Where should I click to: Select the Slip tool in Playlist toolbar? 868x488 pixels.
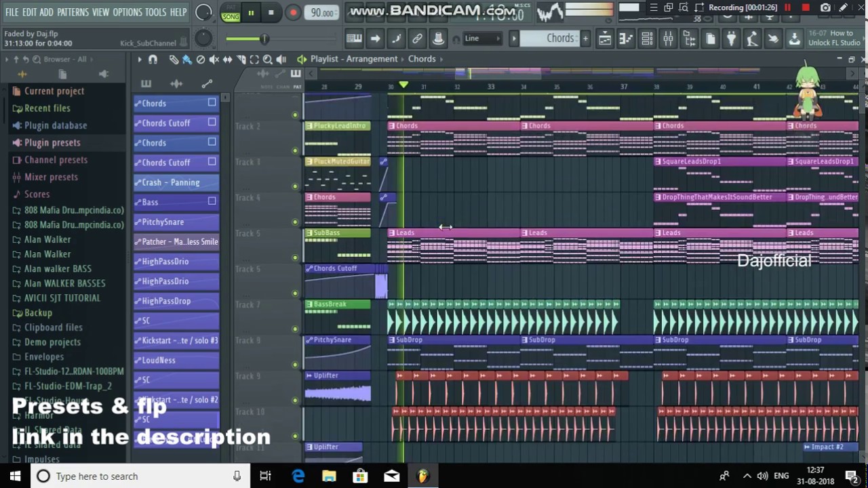pyautogui.click(x=227, y=60)
